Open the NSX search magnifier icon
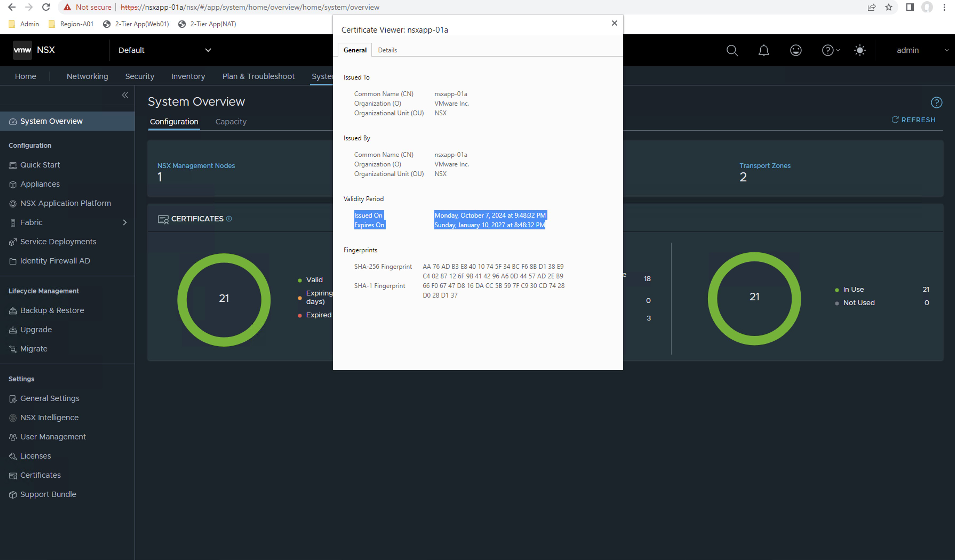This screenshot has height=560, width=955. [732, 50]
